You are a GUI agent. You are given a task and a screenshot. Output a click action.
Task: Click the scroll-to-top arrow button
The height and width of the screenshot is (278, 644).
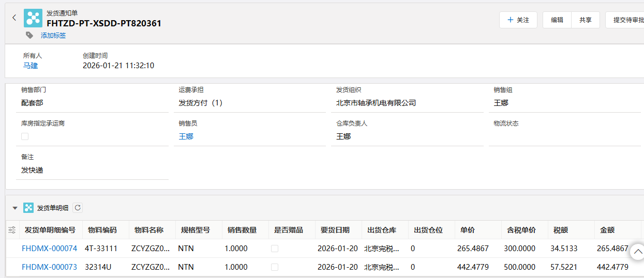[636, 252]
